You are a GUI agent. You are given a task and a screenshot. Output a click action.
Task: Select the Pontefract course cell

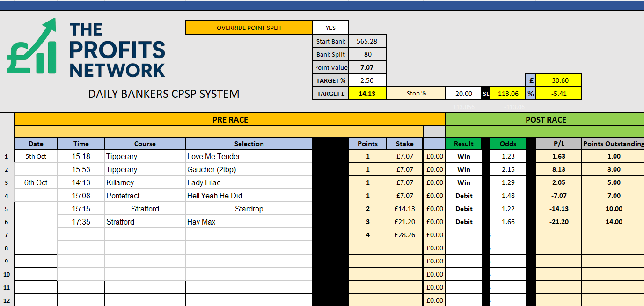click(145, 196)
